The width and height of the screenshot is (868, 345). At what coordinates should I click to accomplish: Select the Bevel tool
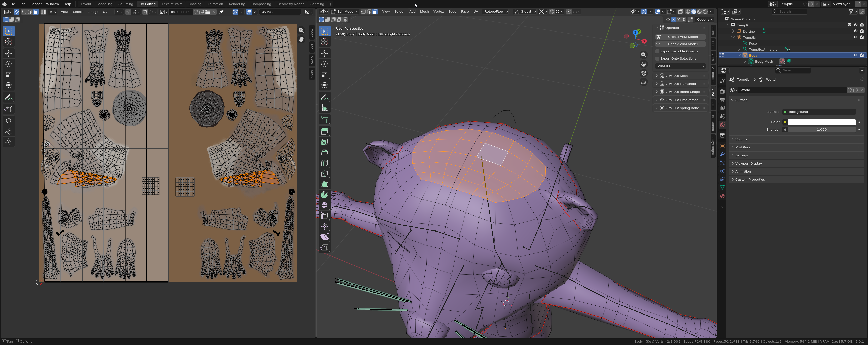324,152
